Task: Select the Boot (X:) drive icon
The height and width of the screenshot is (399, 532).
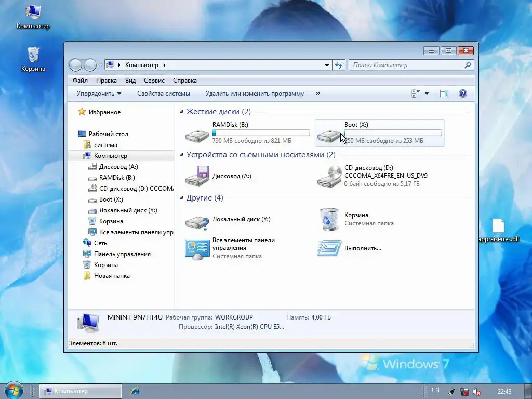Action: click(329, 136)
